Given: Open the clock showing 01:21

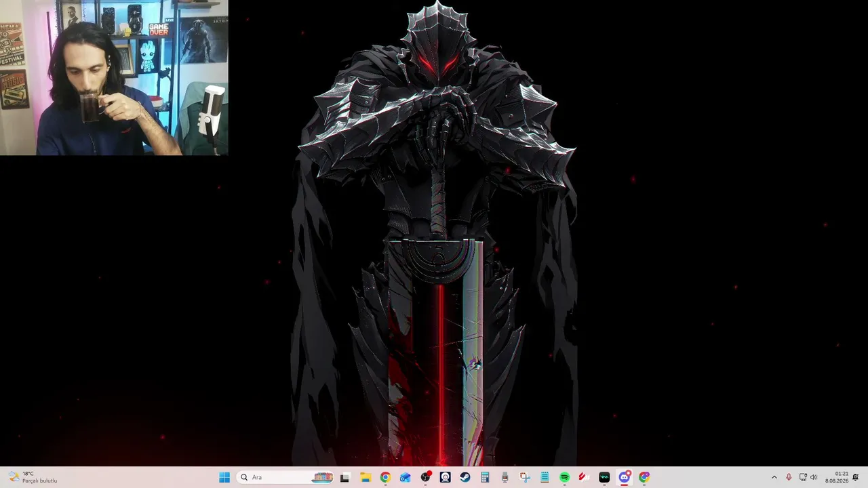Looking at the screenshot, I should (837, 477).
